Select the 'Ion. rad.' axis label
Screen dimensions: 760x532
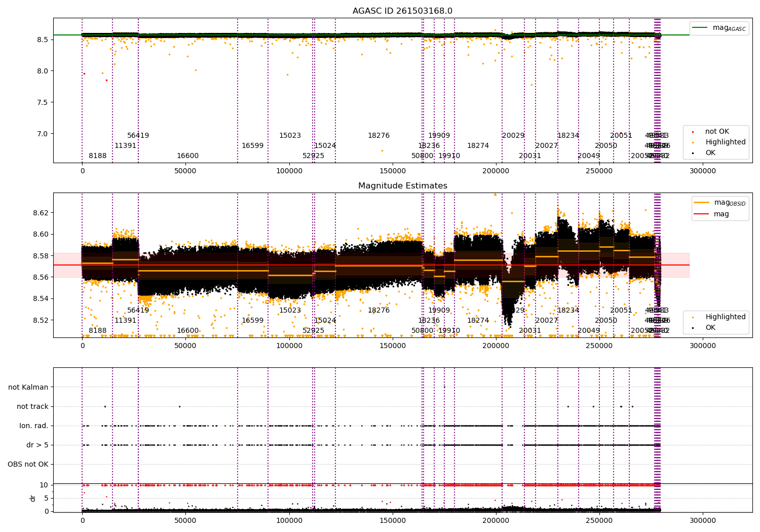coord(34,426)
